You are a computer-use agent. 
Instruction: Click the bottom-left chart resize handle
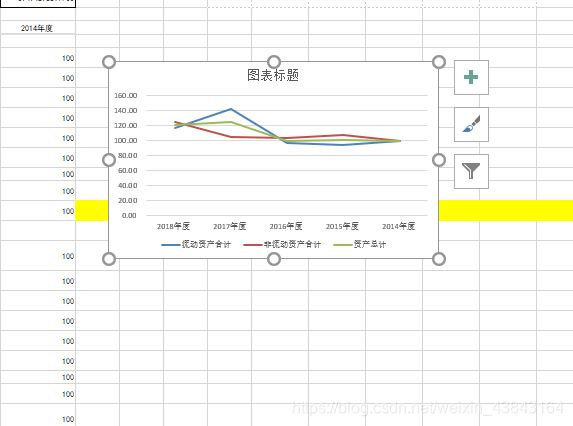pyautogui.click(x=109, y=259)
